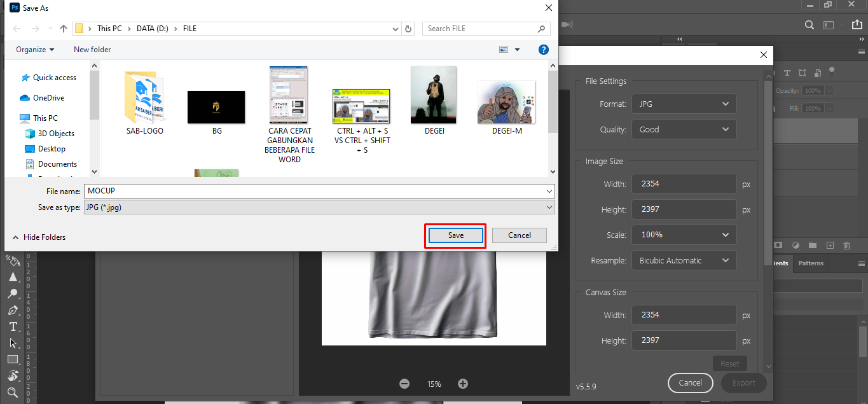868x404 pixels.
Task: Click the Photoshop search icon
Action: 809,25
